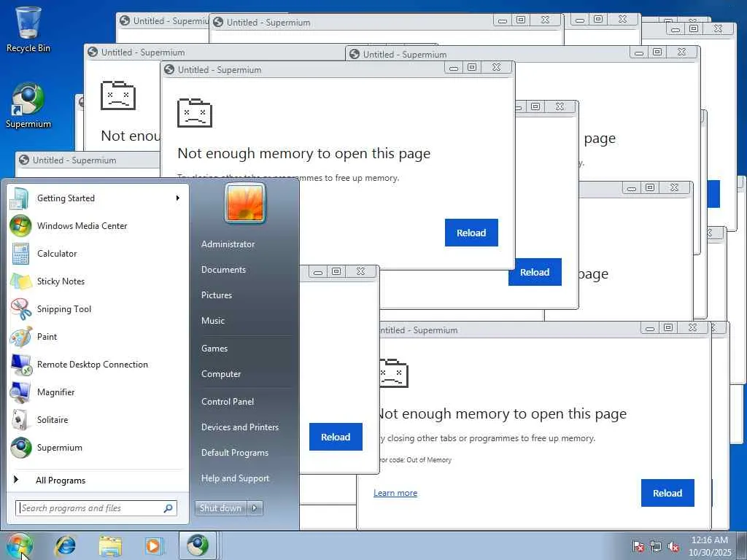Click Reload in front Supermium window
Image resolution: width=747 pixels, height=560 pixels.
coord(471,233)
